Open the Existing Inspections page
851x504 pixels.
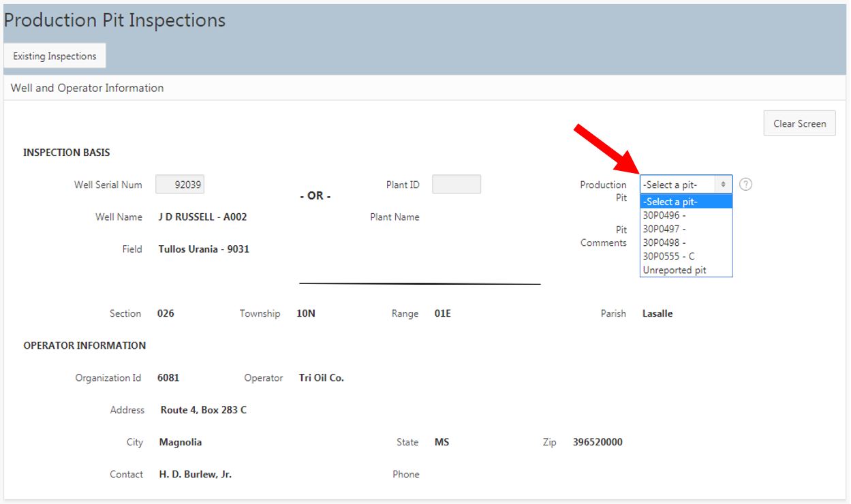(55, 57)
